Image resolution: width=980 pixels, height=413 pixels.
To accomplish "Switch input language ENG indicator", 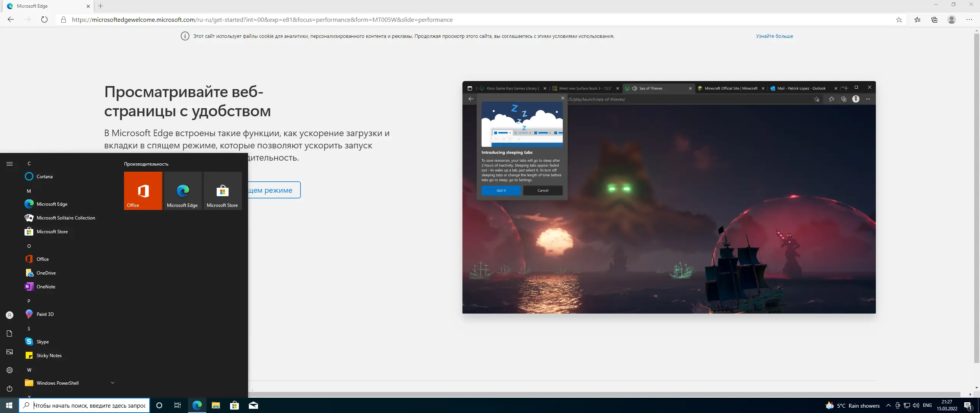I will pos(927,405).
